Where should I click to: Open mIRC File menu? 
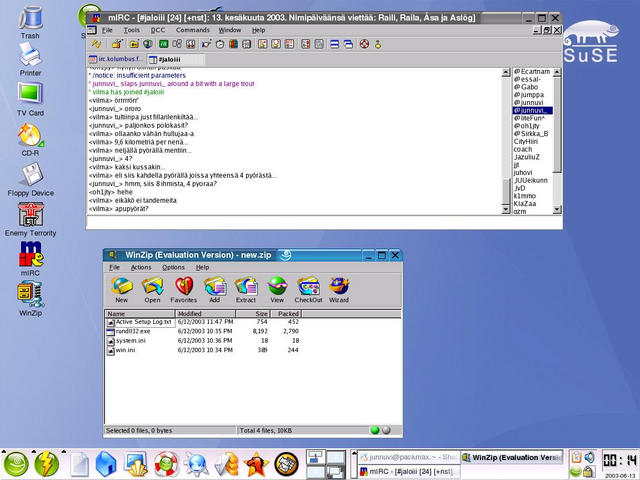[x=107, y=30]
